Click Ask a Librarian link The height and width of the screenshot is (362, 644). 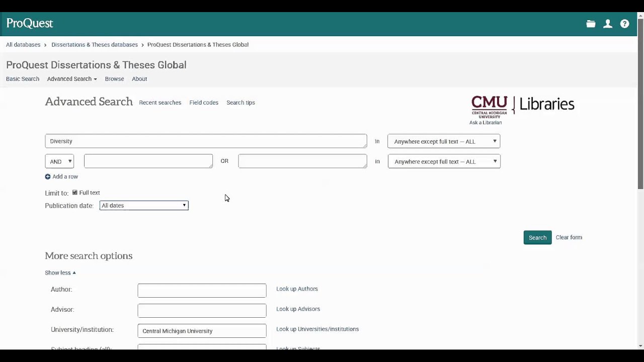486,123
